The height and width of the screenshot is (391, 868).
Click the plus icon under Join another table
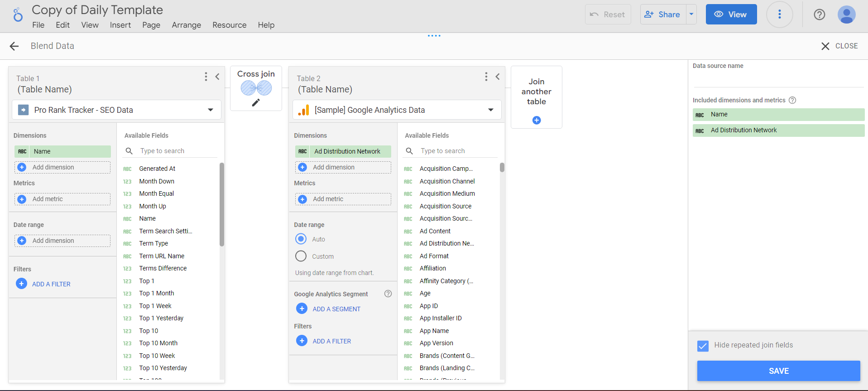[537, 120]
